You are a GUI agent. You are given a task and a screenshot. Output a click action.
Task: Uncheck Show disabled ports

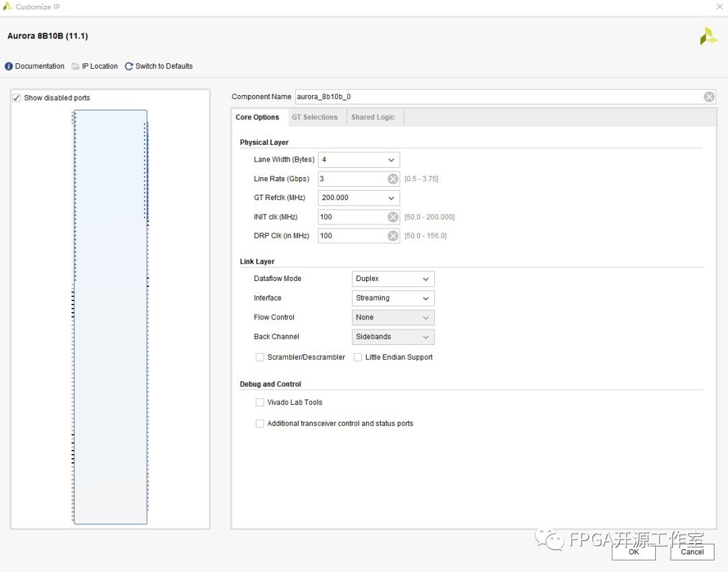(17, 98)
